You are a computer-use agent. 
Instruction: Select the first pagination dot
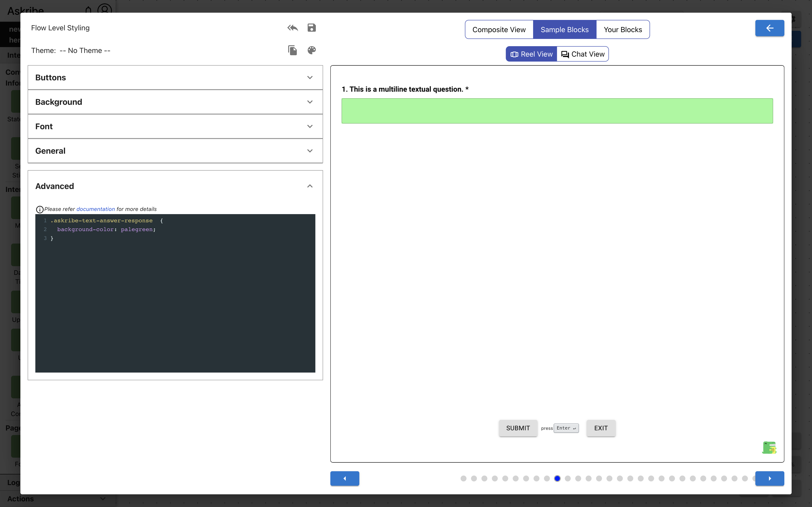(463, 478)
